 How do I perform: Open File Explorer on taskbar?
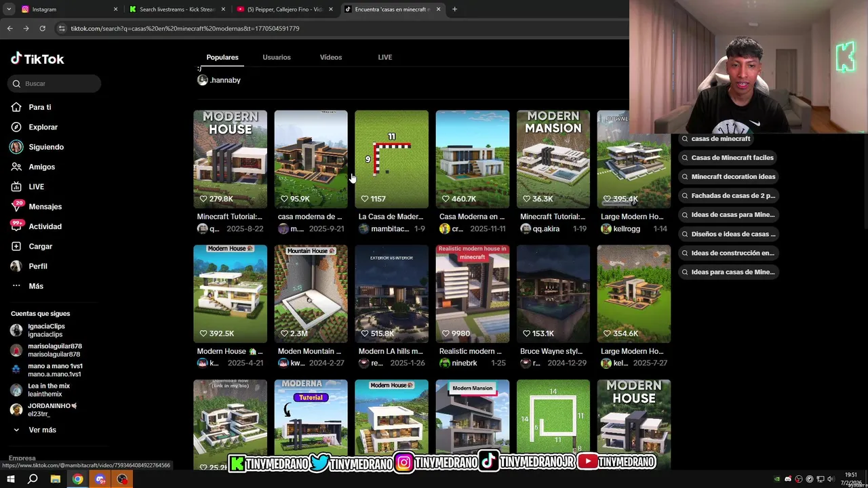click(55, 479)
